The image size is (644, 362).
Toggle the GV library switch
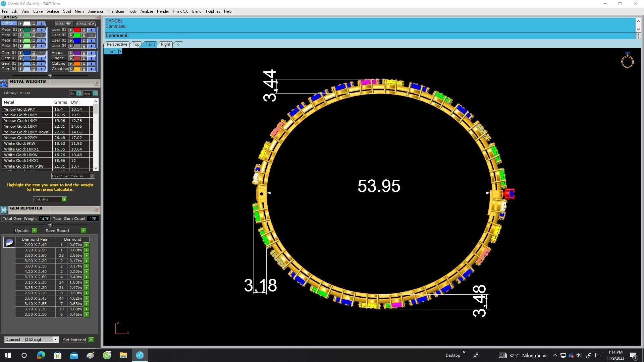78,94
